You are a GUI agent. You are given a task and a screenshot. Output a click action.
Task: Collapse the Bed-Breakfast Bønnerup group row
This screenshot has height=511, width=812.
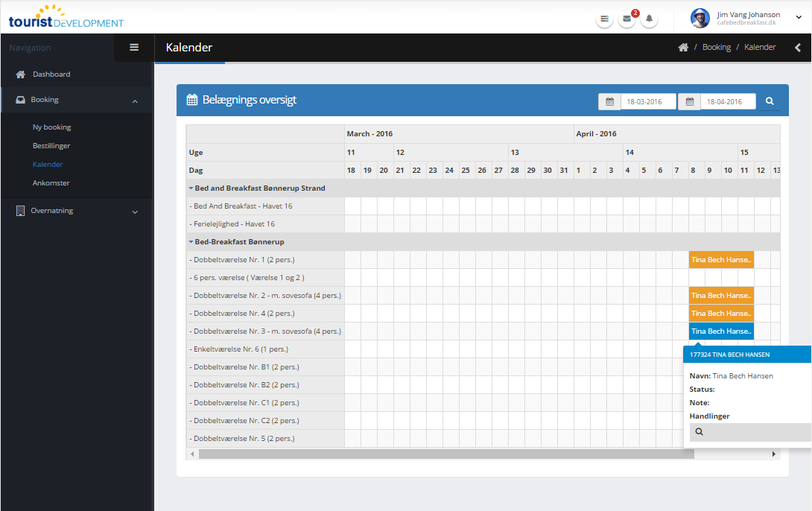(191, 242)
